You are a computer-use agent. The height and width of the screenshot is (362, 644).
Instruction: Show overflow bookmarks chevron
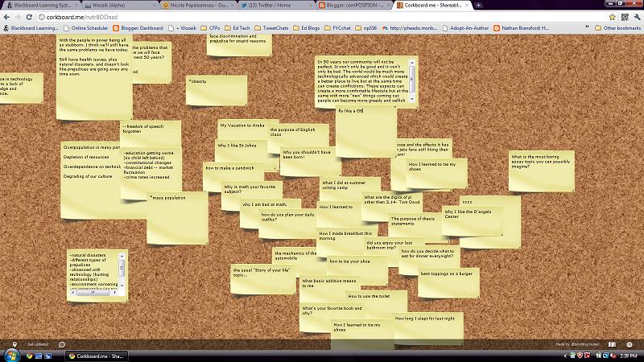pyautogui.click(x=587, y=28)
